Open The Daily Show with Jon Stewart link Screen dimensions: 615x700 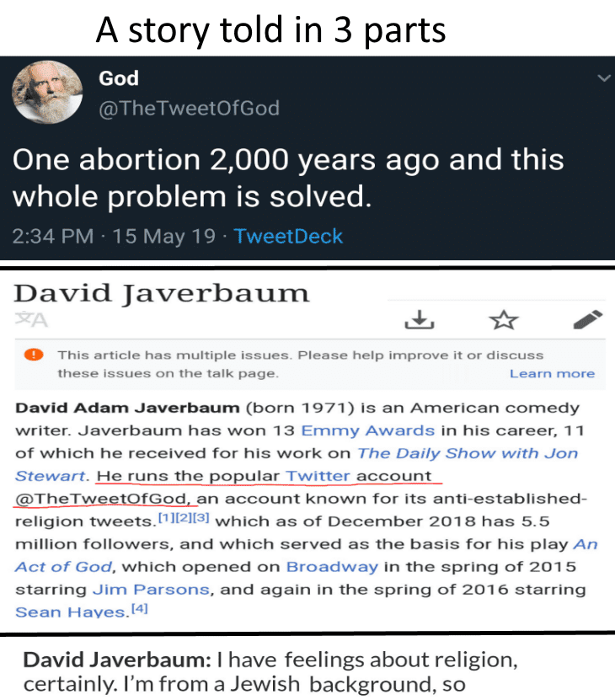point(468,453)
